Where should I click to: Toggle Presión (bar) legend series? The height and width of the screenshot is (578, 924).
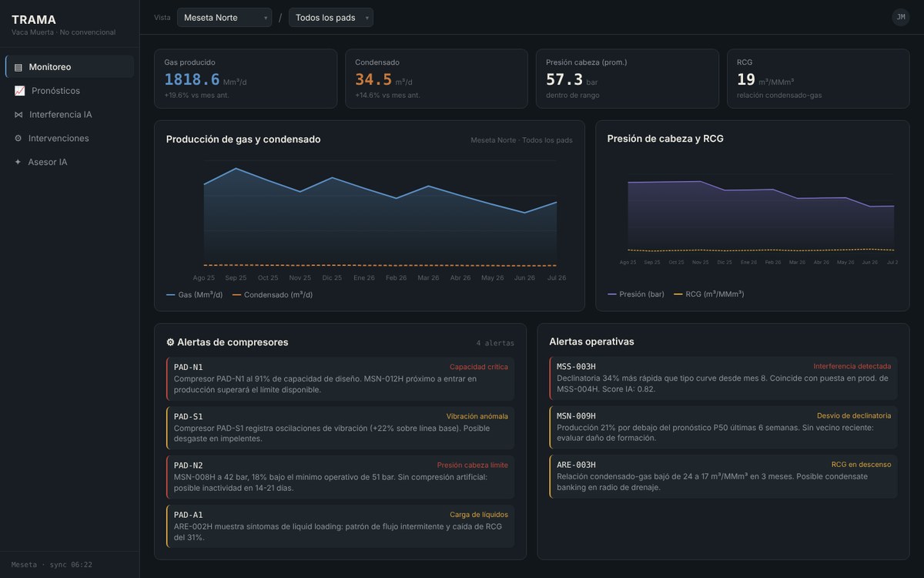(x=636, y=294)
